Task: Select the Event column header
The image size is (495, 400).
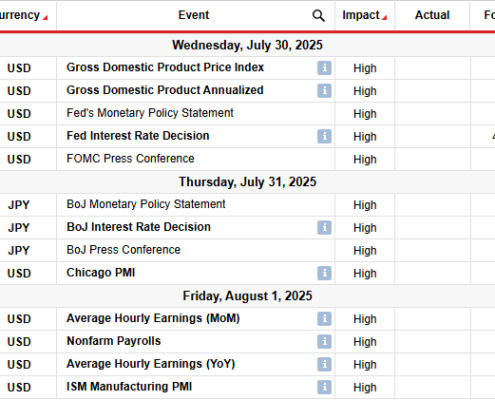Action: 194,15
